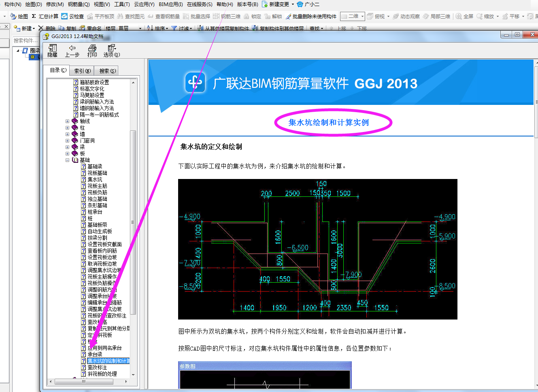Image resolution: width=538 pixels, height=392 pixels.
Task: Click the 过滤 filter funnel icon
Action: click(x=174, y=28)
